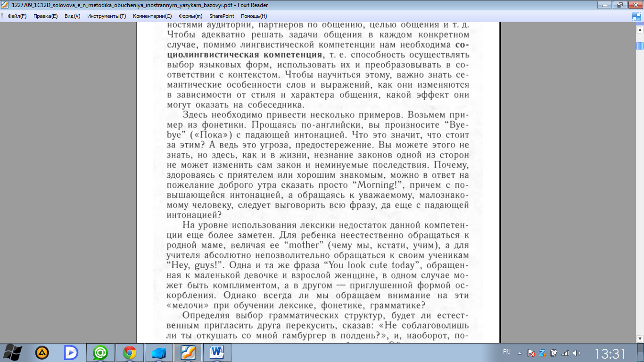The height and width of the screenshot is (362, 644).
Task: Switch to Foxit Reader taskbar button
Action: (x=188, y=353)
